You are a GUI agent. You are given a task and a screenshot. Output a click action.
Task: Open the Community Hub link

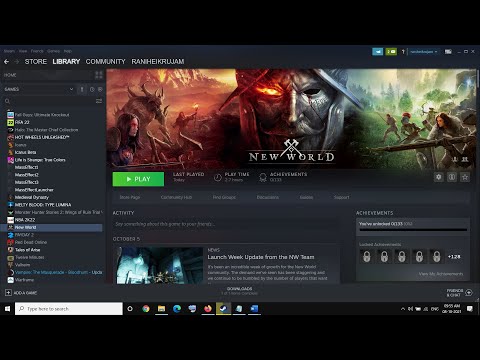pos(176,197)
